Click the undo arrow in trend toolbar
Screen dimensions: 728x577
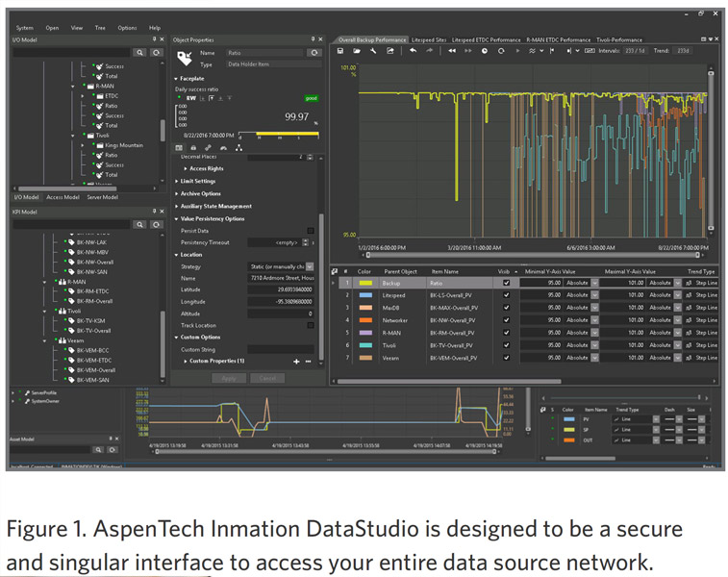tap(413, 50)
